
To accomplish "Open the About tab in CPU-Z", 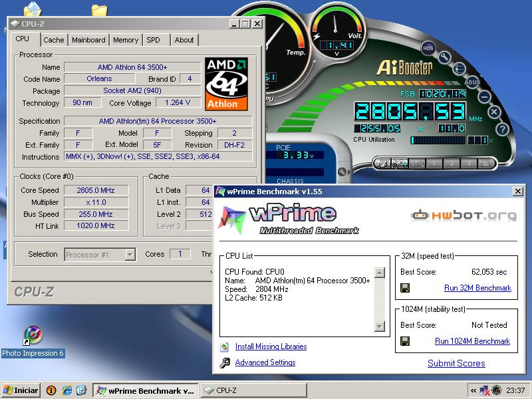I will pyautogui.click(x=184, y=40).
